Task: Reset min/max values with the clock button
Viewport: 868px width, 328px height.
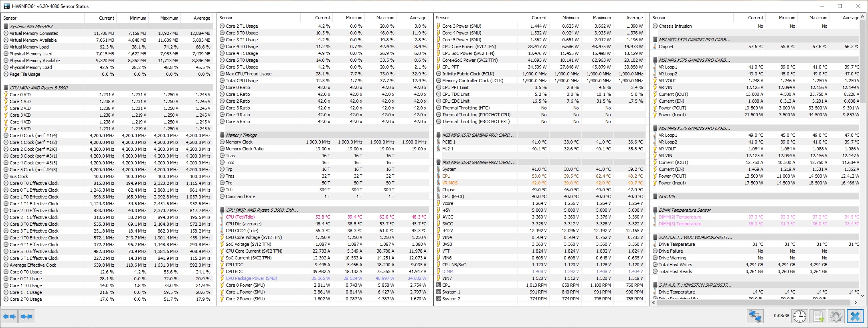Action: 799,316
